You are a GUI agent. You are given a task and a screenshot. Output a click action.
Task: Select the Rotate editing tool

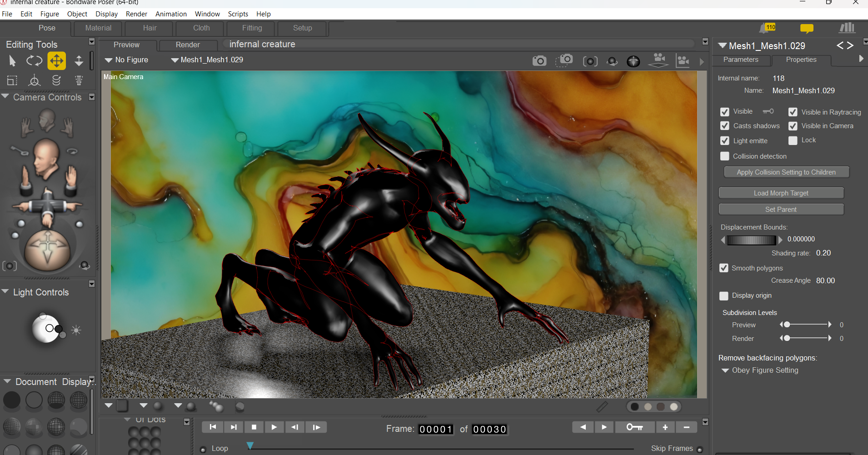(x=34, y=60)
